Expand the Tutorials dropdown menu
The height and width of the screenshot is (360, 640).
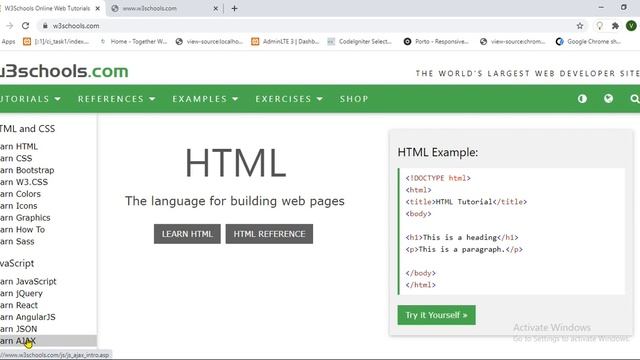pyautogui.click(x=30, y=99)
